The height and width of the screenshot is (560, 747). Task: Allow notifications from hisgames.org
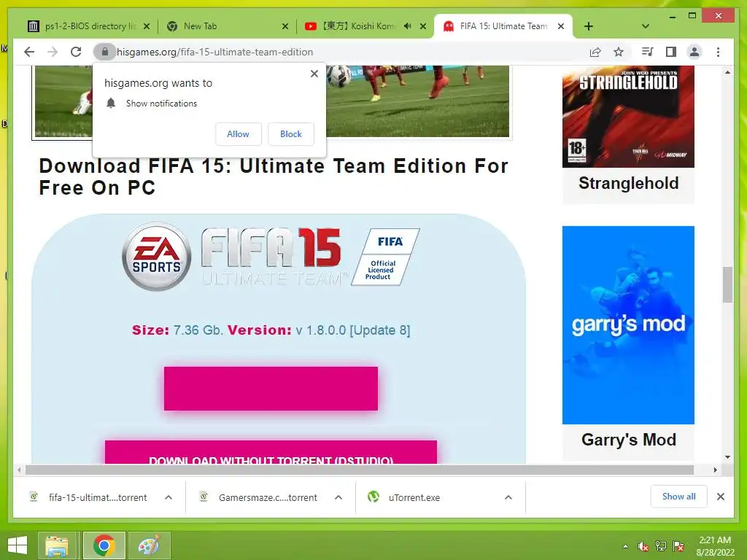pos(239,134)
